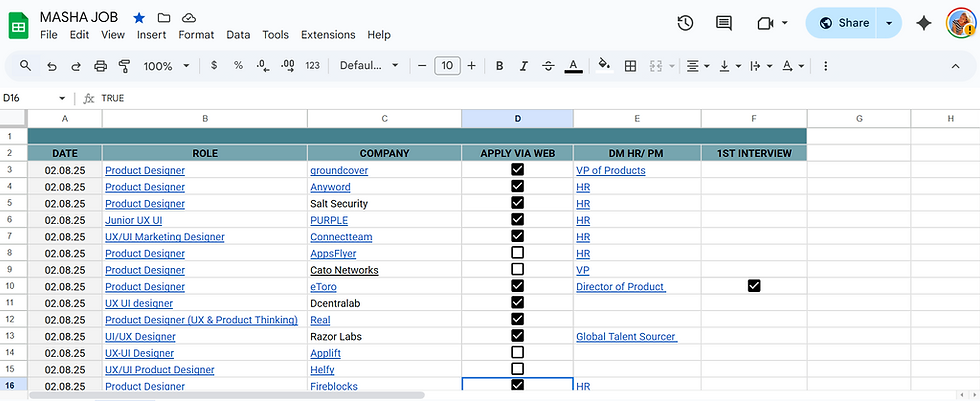Open the 123 number formats menu
980x401 pixels.
[312, 66]
